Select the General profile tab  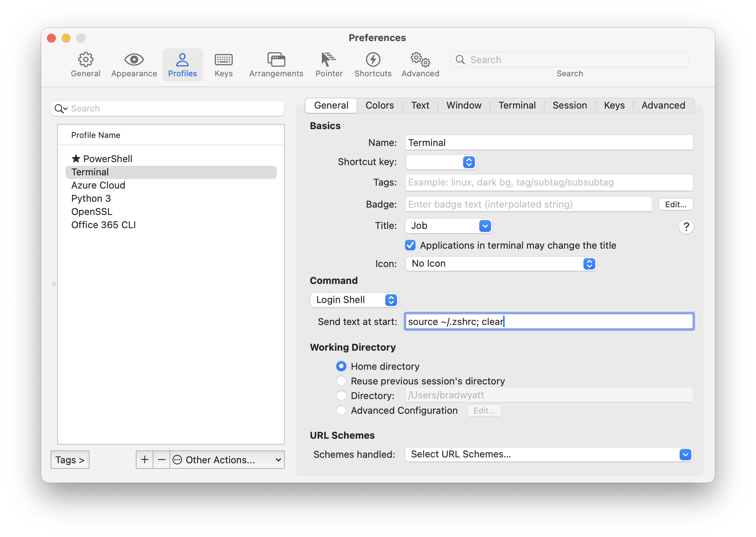[331, 106]
